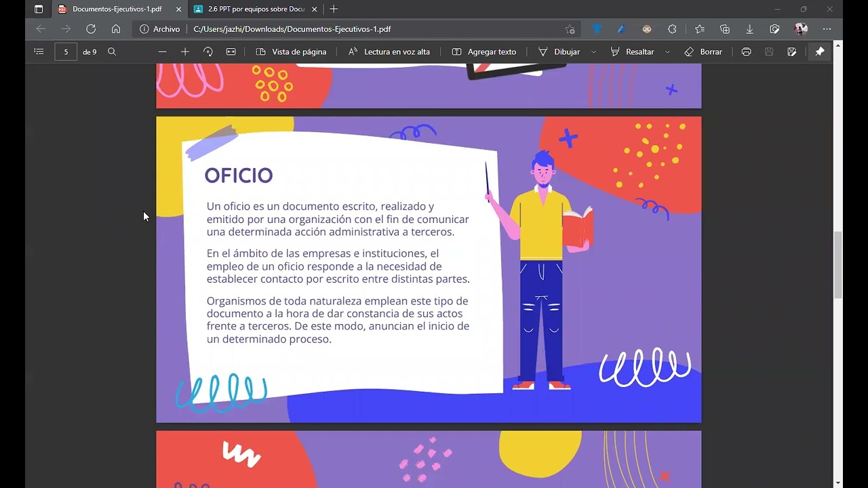Open Vista de página options
Viewport: 868px width, 488px height.
tap(291, 52)
